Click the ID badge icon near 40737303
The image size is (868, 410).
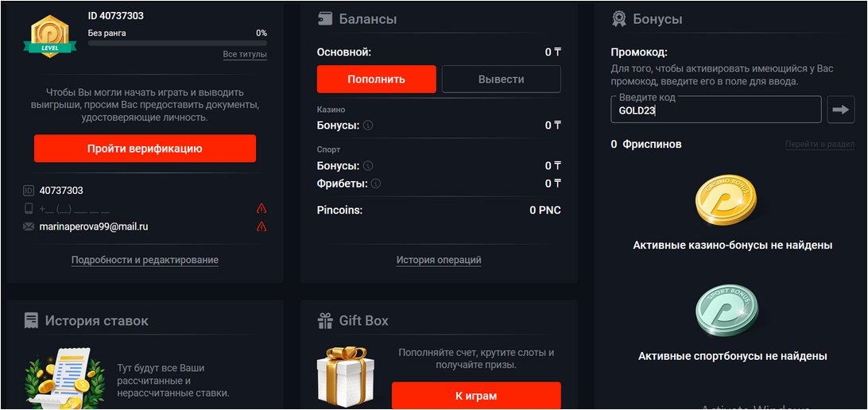click(29, 191)
